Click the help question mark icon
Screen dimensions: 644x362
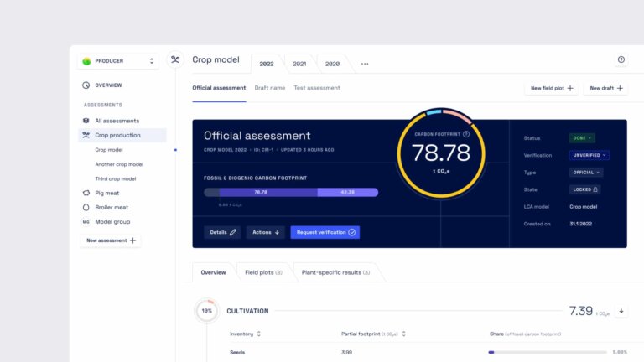[x=621, y=60]
